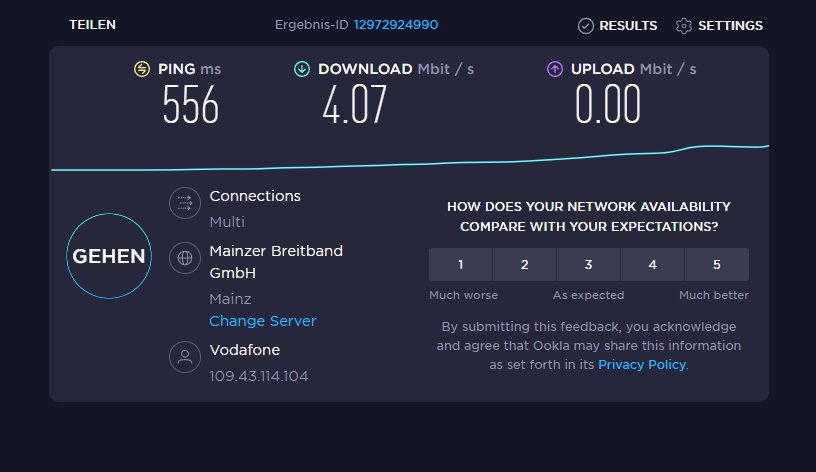This screenshot has height=472, width=816.
Task: Click the yellow ping icon
Action: [142, 69]
